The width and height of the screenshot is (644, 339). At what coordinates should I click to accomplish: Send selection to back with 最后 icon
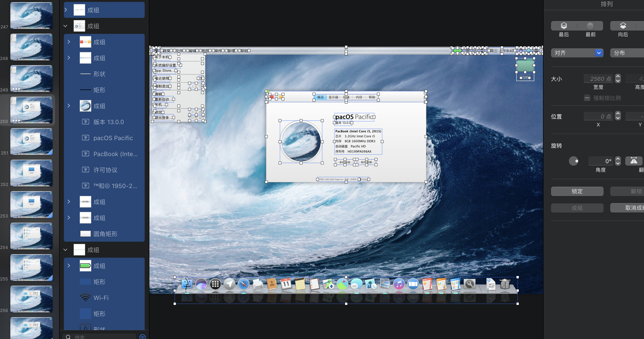pos(564,26)
